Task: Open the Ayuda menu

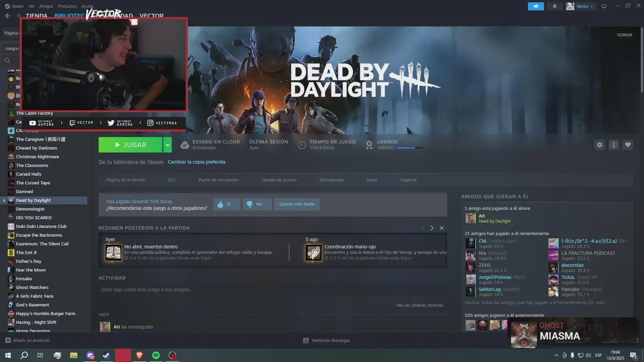Action: click(87, 6)
